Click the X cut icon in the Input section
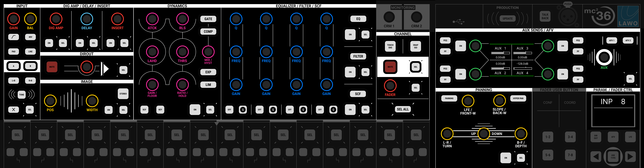 13,109
